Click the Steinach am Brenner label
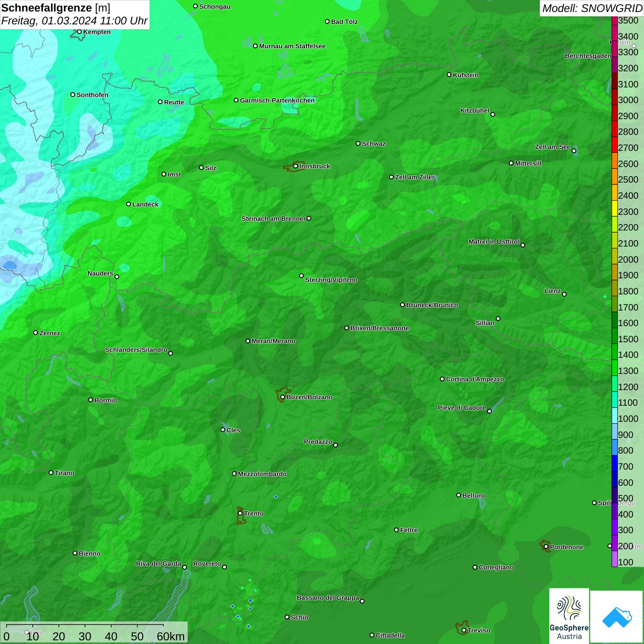644x644 pixels. coord(274,218)
